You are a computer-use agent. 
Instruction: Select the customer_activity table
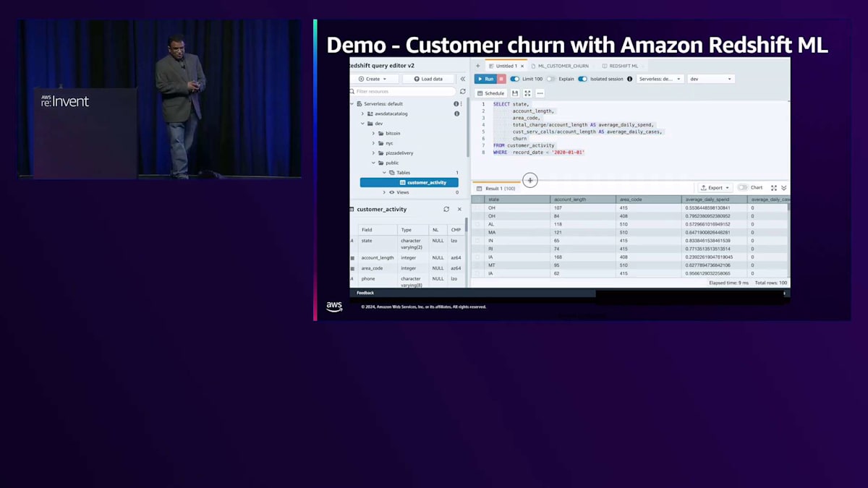tap(409, 182)
